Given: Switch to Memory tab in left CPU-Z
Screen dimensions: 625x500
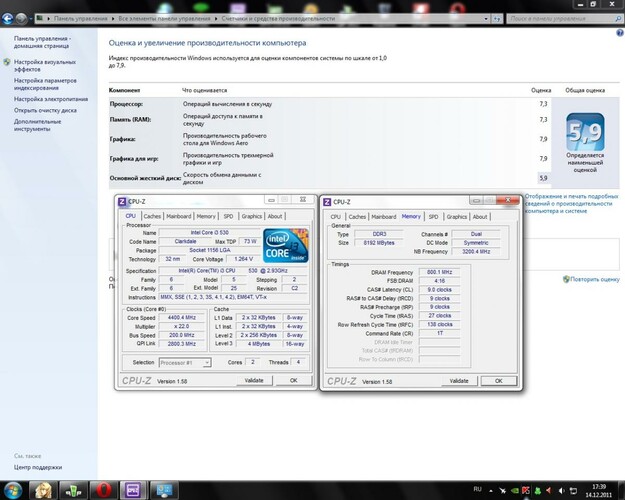Looking at the screenshot, I should click(206, 216).
